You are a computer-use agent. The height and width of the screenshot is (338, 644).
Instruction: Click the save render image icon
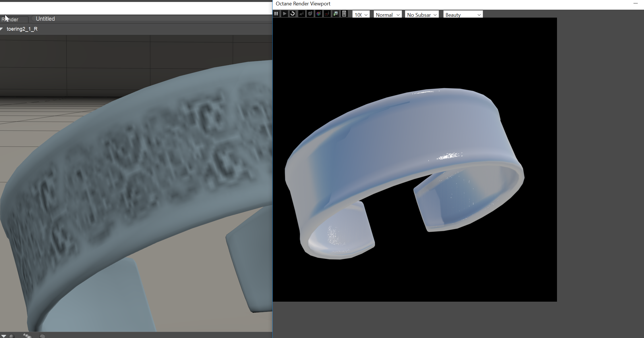[x=336, y=14]
